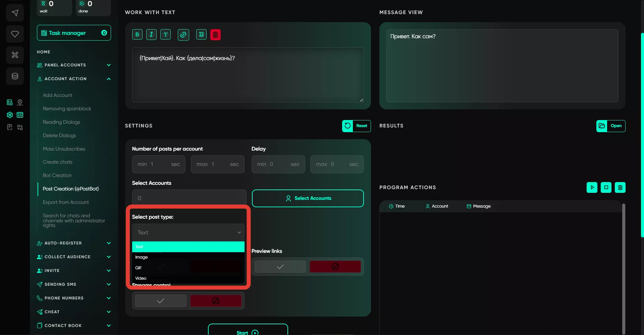Click the T text-style icon
Screen dimensions: 644x335
tap(165, 35)
